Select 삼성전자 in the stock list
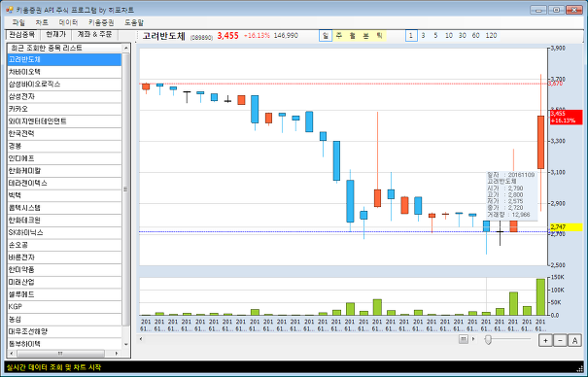588x377 pixels. tap(64, 97)
